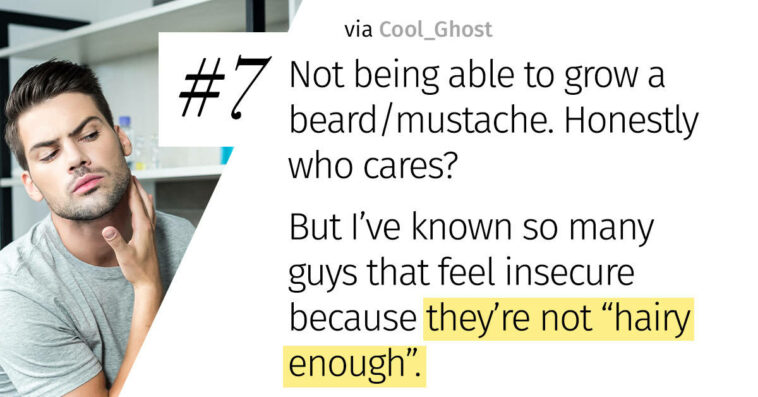Image resolution: width=758 pixels, height=397 pixels.
Task: Click the line "Not being able to grow a"
Action: coord(477,76)
